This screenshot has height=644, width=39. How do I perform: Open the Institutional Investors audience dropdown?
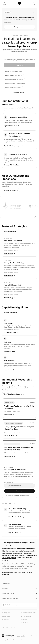coord(19,605)
